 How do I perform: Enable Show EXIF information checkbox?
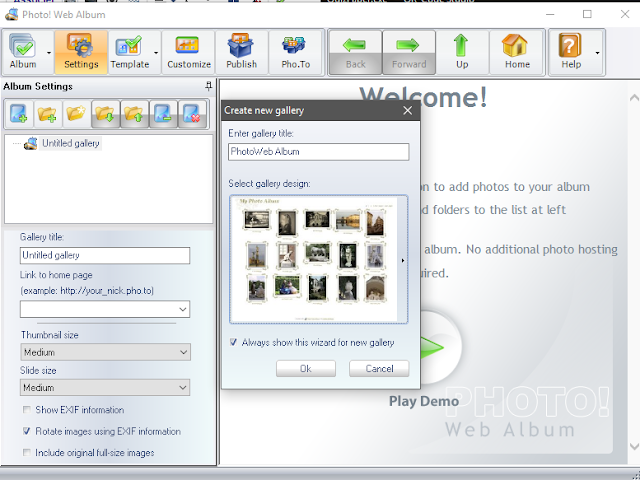pos(27,409)
